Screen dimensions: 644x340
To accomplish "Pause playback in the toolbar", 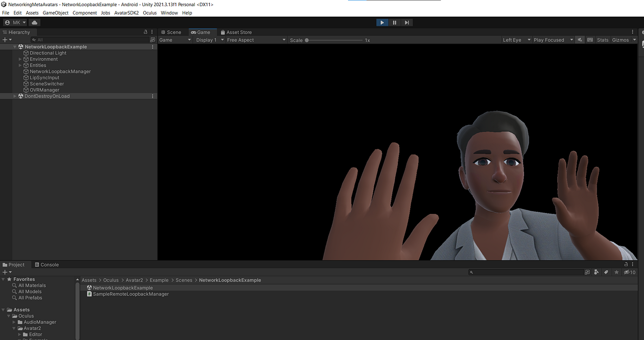I will pyautogui.click(x=395, y=22).
